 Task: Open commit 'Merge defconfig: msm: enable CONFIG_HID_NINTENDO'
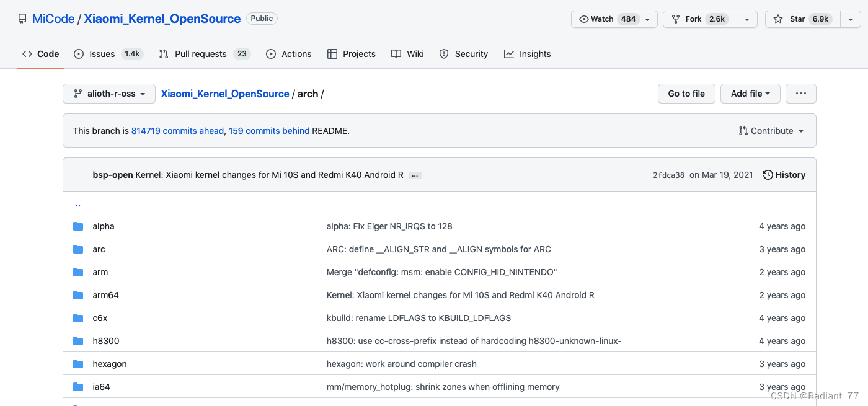[442, 272]
